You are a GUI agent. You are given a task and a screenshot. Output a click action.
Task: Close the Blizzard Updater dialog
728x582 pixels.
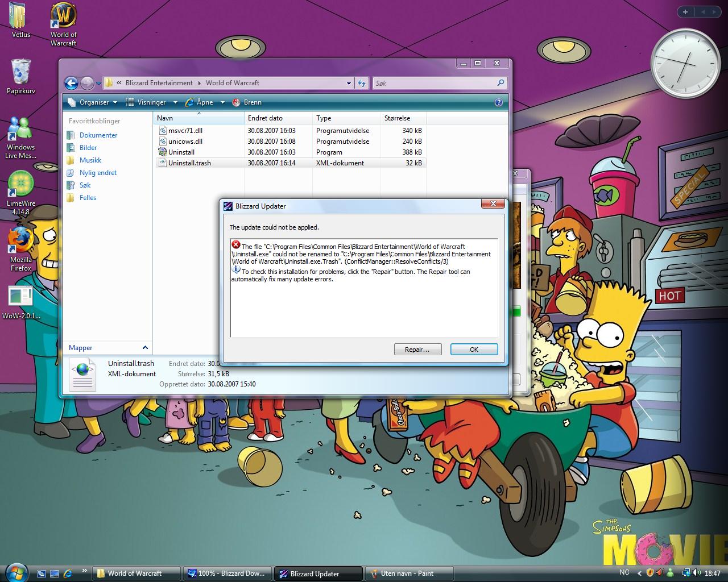[x=493, y=204]
